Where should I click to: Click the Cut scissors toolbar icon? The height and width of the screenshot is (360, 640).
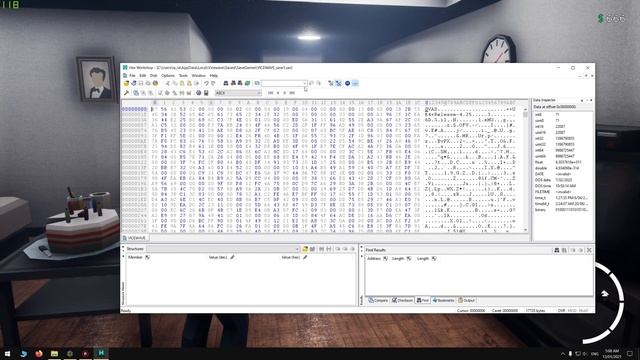[x=167, y=83]
